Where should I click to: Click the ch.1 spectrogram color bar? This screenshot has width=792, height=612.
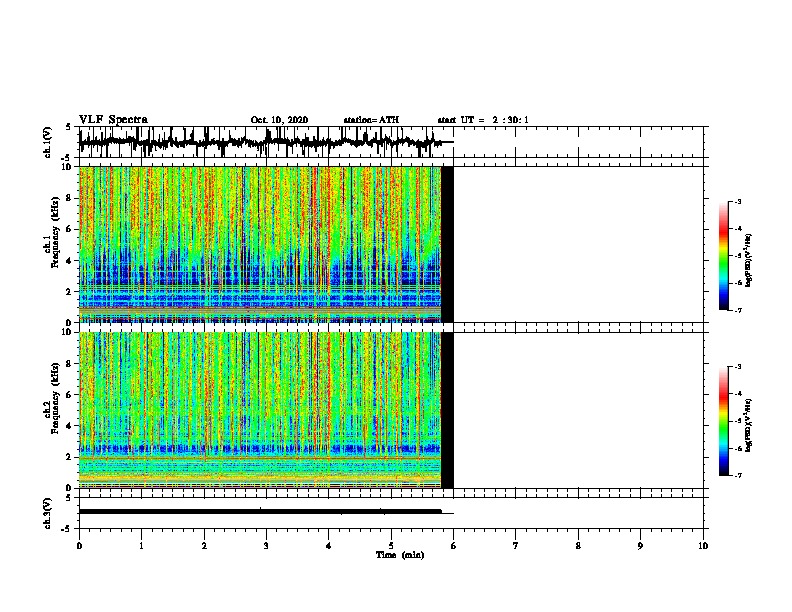pos(724,256)
